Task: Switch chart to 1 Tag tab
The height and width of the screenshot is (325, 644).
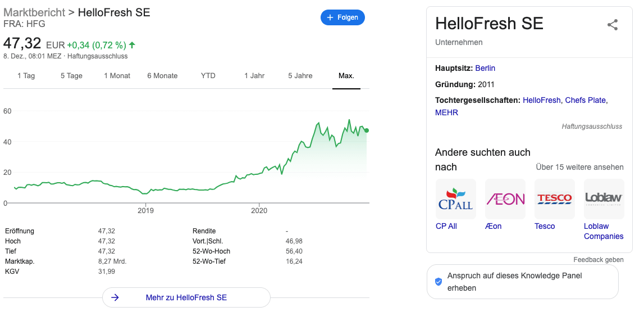Action: (26, 76)
